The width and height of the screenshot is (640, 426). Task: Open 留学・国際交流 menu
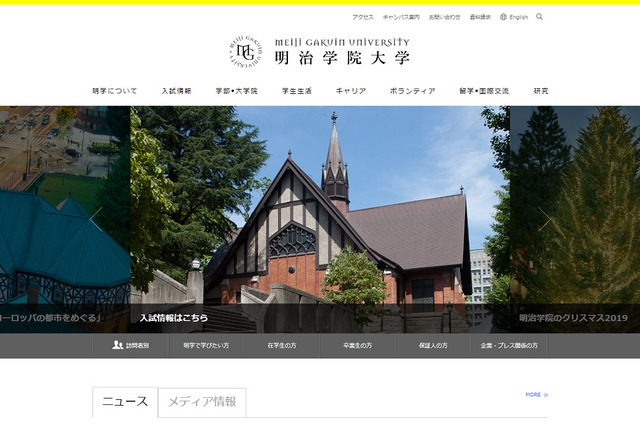[x=484, y=91]
